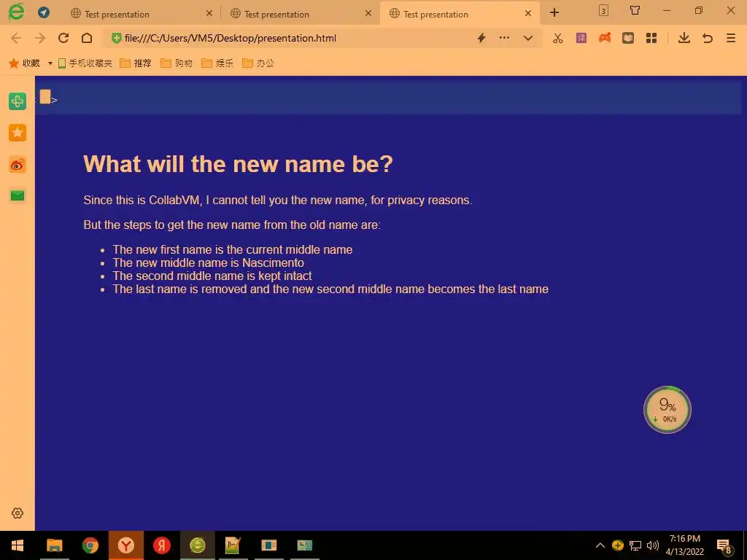
Task: Close the active third Test presentation tab
Action: tap(528, 13)
